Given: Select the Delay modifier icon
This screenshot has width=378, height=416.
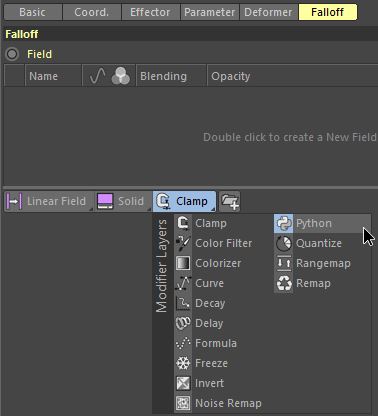Looking at the screenshot, I should (183, 323).
